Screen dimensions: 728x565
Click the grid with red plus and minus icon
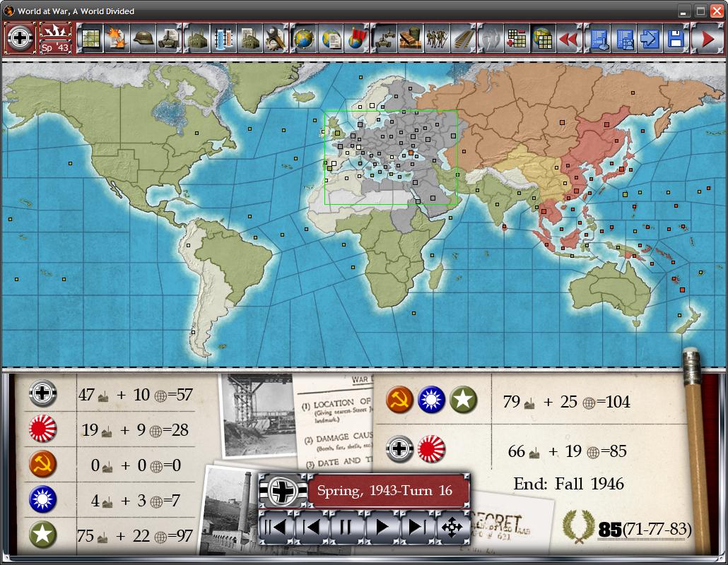pyautogui.click(x=517, y=38)
